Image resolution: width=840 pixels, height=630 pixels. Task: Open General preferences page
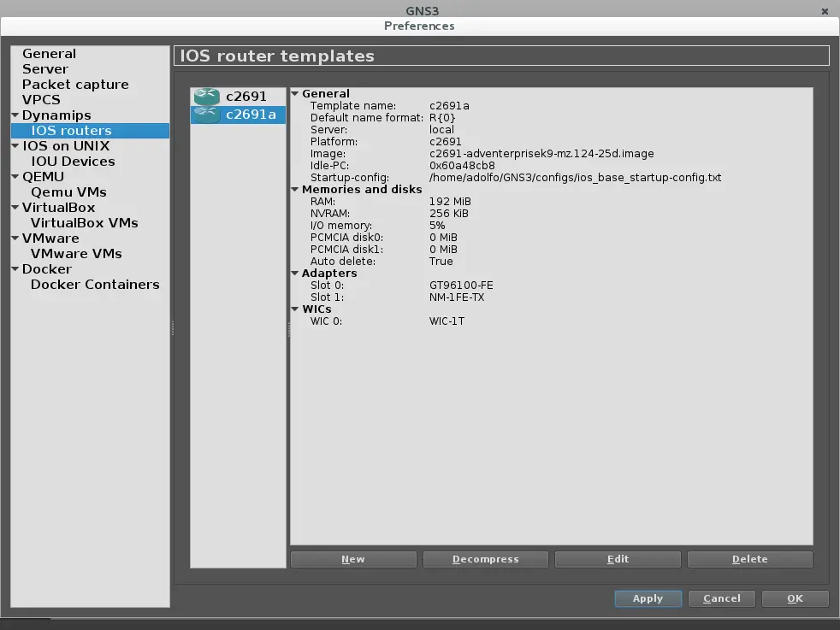pyautogui.click(x=50, y=54)
